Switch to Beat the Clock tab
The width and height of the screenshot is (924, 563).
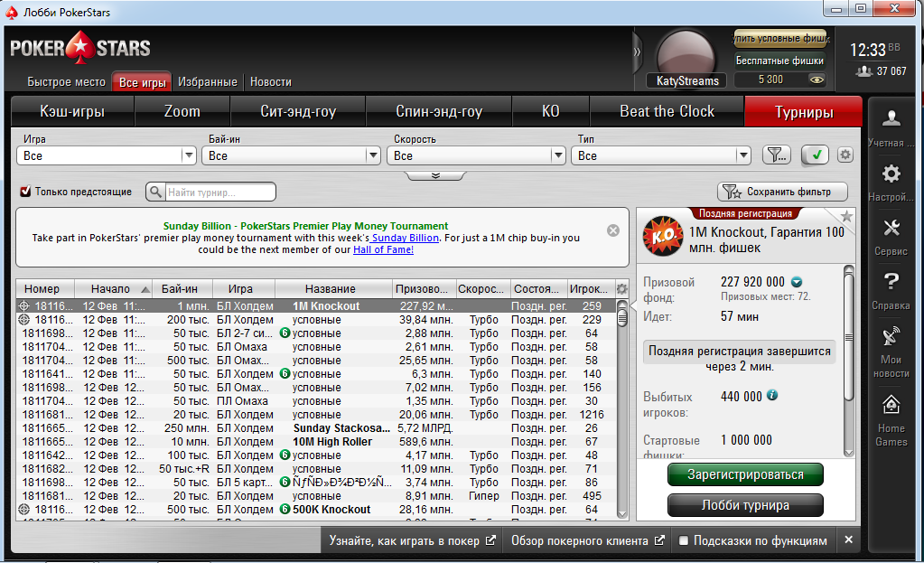(667, 111)
